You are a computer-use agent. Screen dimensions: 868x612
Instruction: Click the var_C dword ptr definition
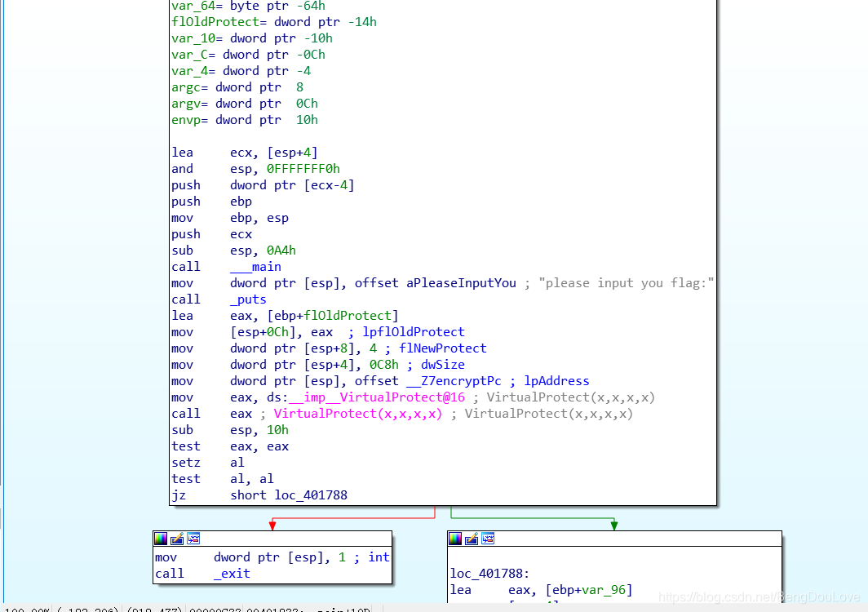[248, 55]
